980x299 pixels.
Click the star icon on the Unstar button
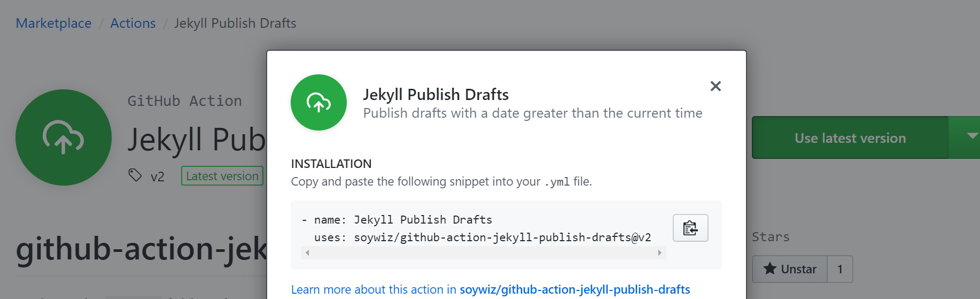tap(769, 269)
